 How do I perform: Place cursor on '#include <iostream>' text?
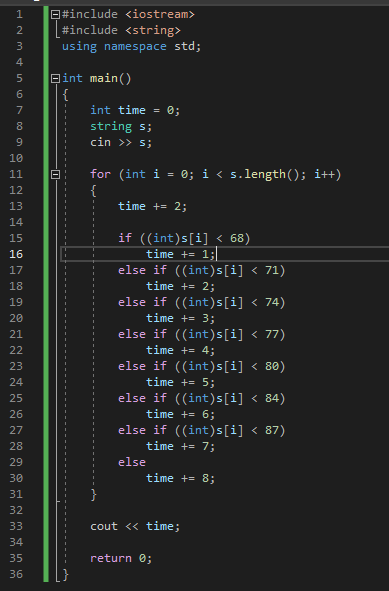(128, 15)
